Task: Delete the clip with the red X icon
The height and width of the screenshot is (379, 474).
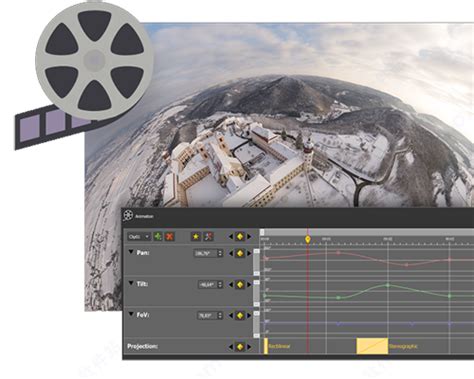Action: (170, 237)
